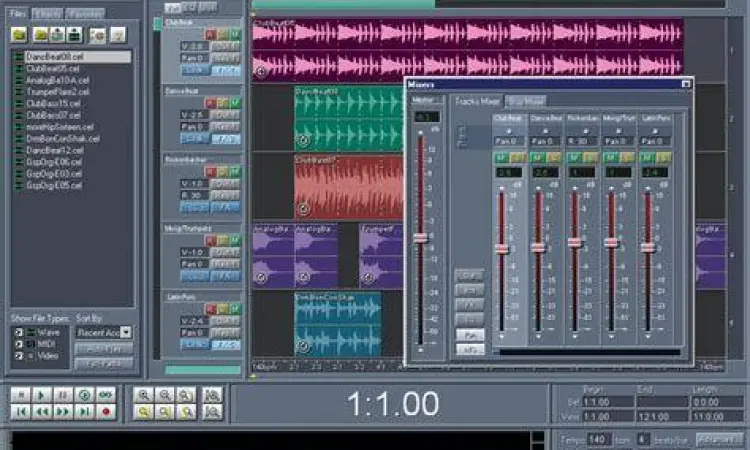The height and width of the screenshot is (450, 750).
Task: Click the Sel Begin field showing 1:1.00
Action: coord(608,402)
